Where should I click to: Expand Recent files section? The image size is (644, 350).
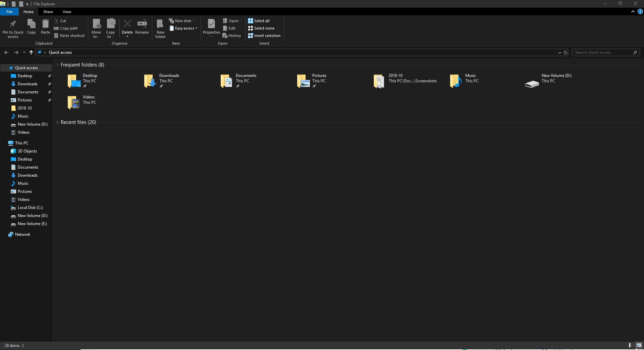pos(58,122)
